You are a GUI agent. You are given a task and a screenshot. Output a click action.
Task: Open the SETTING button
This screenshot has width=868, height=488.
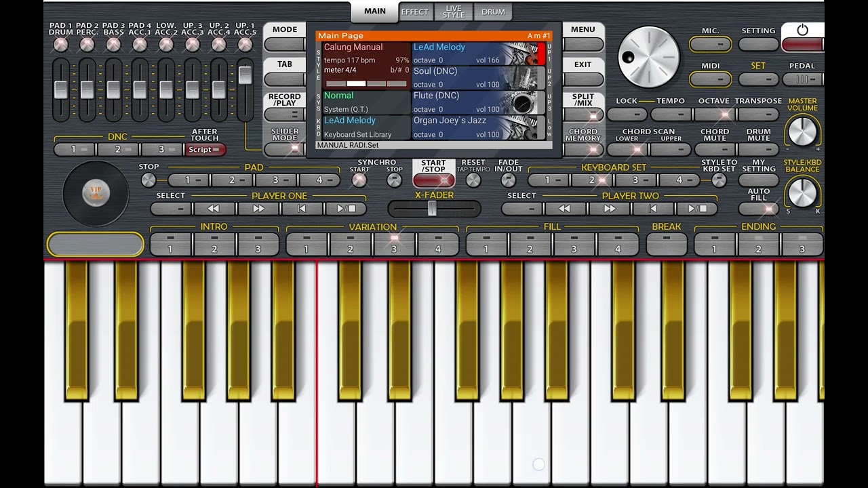point(758,45)
